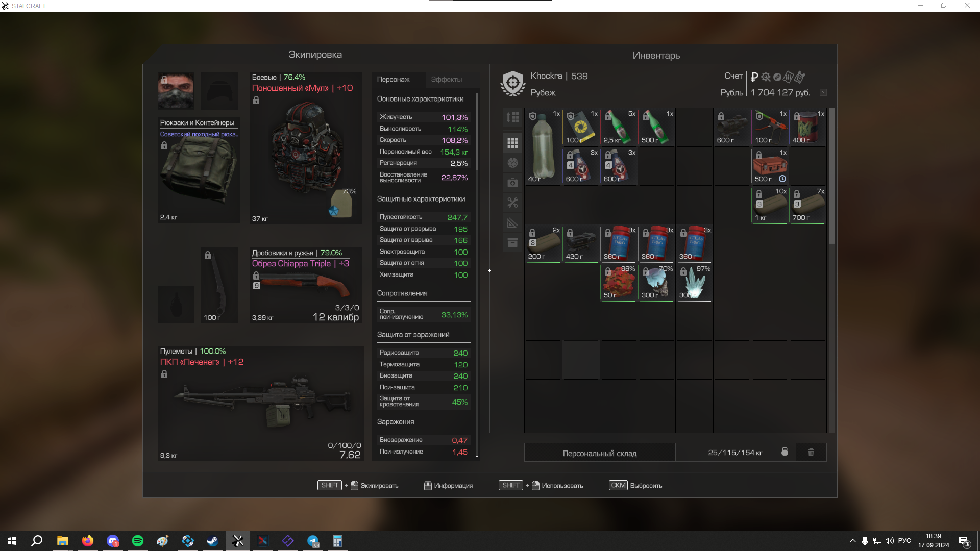This screenshot has width=980, height=551.
Task: Click the 1 704 127 руб. balance
Action: coord(780,92)
